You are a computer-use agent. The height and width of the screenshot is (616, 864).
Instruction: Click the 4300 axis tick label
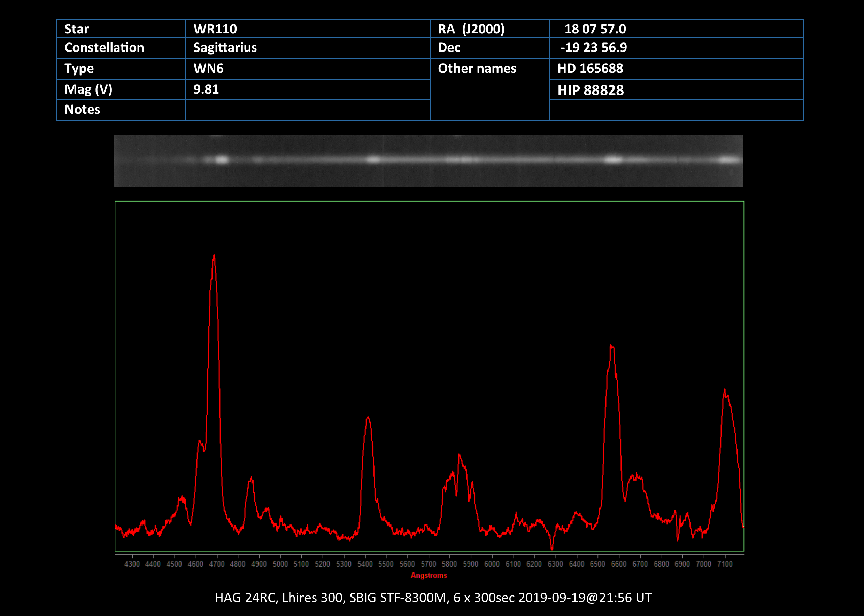[x=132, y=564]
